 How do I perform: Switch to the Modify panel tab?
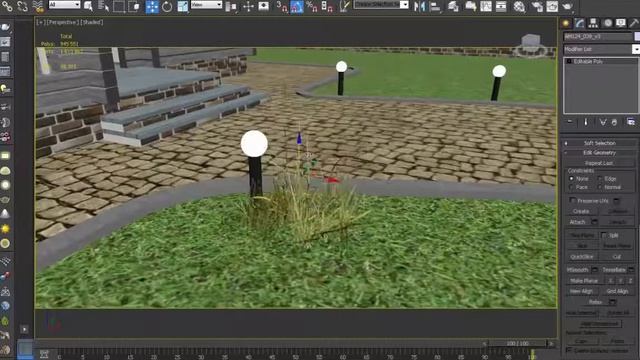coord(580,23)
